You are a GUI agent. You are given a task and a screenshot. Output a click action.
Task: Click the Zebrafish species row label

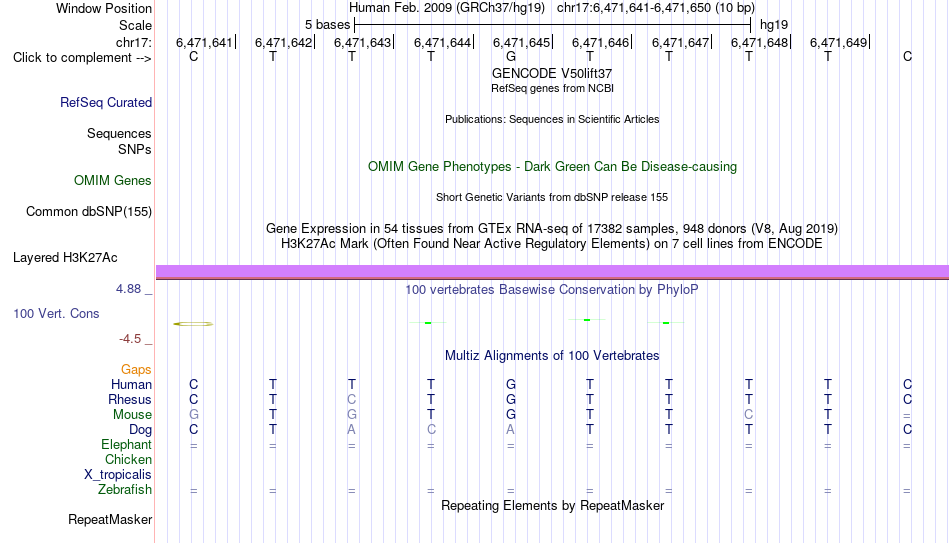coord(125,489)
